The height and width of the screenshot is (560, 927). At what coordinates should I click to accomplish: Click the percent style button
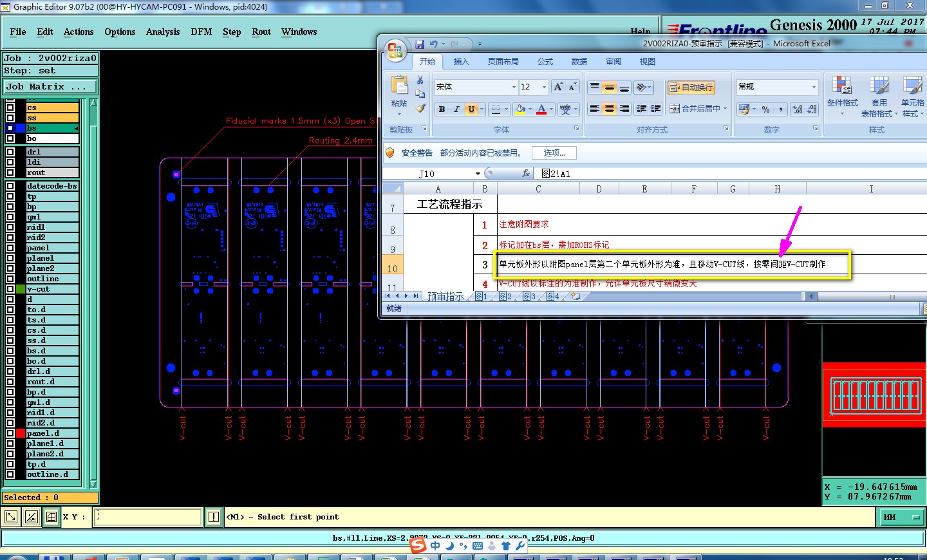[765, 109]
